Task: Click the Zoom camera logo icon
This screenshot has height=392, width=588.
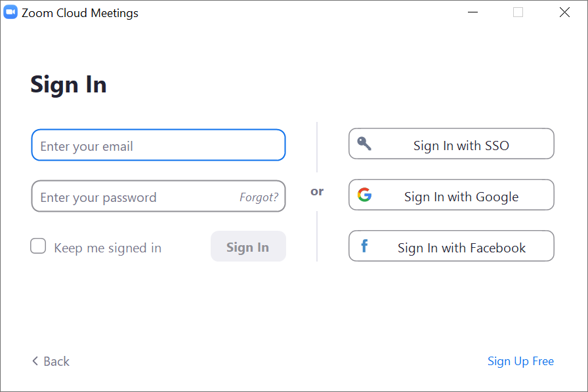Action: point(10,12)
